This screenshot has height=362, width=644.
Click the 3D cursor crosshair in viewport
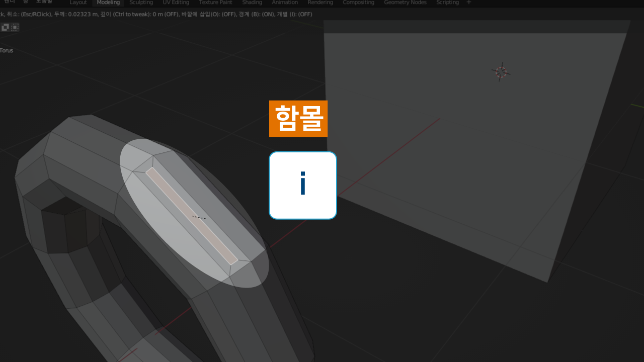[x=501, y=72]
